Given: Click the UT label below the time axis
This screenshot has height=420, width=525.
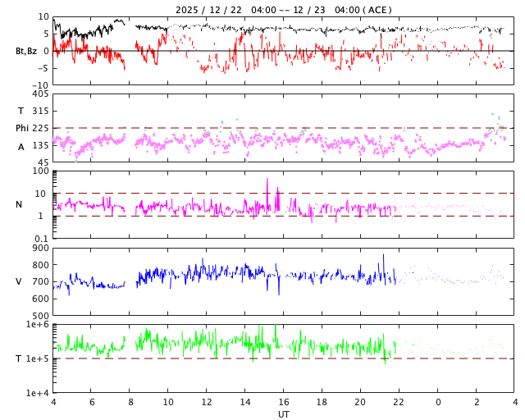Looking at the screenshot, I should (x=284, y=414).
